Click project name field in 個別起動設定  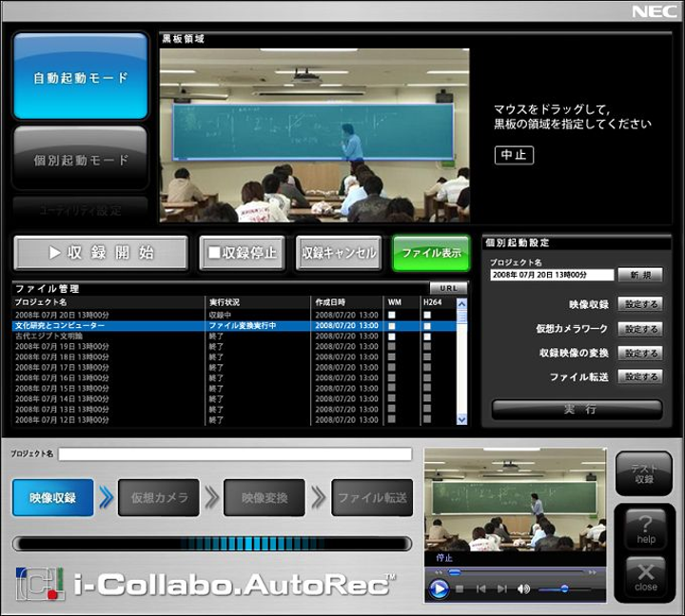[552, 275]
